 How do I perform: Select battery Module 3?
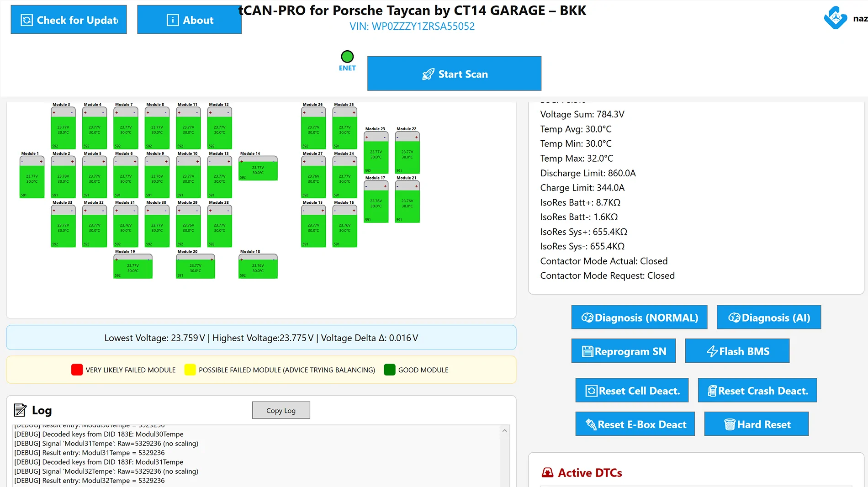pyautogui.click(x=63, y=128)
